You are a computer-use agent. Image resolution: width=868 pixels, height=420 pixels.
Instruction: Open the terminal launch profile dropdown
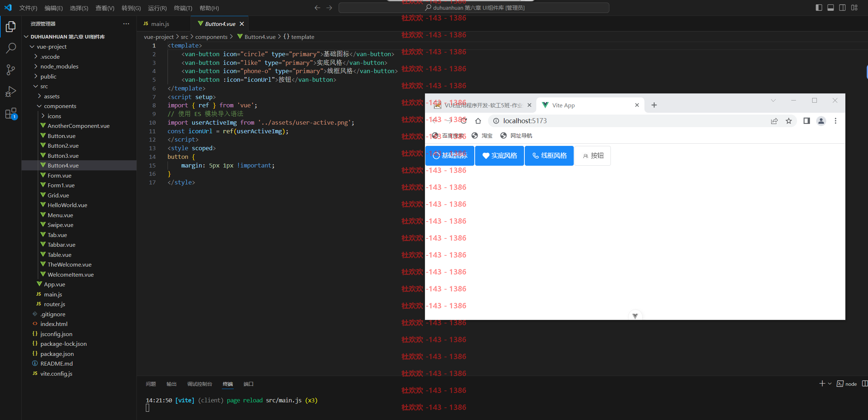pos(830,384)
